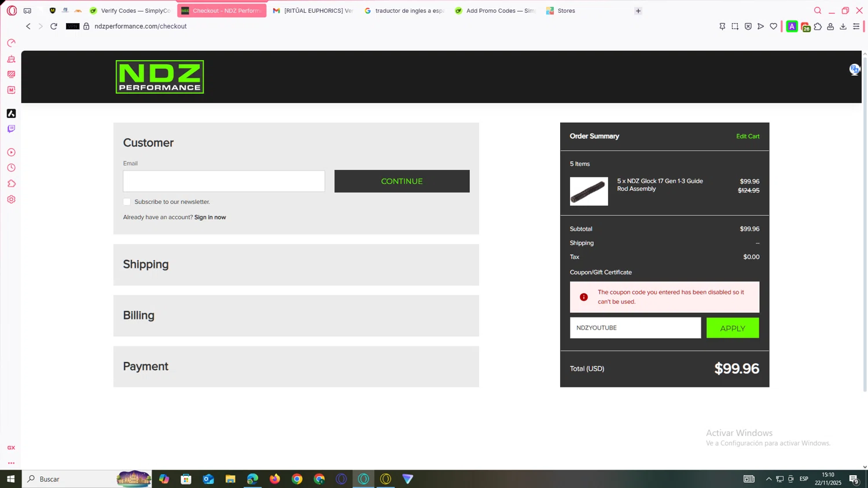Viewport: 868px width, 488px height.
Task: Show hidden system tray icons chevron
Action: click(768, 479)
